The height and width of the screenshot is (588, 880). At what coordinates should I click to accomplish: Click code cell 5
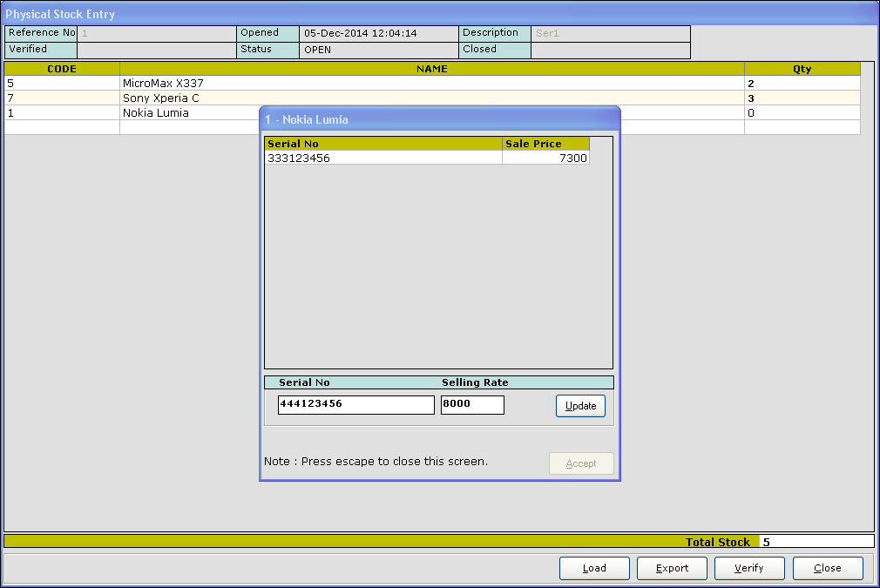[62, 83]
